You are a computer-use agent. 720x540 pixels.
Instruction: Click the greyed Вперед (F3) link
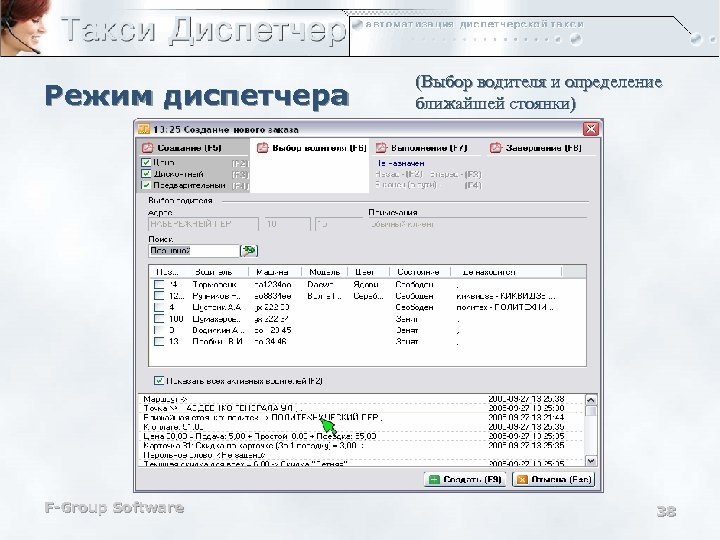tap(455, 174)
